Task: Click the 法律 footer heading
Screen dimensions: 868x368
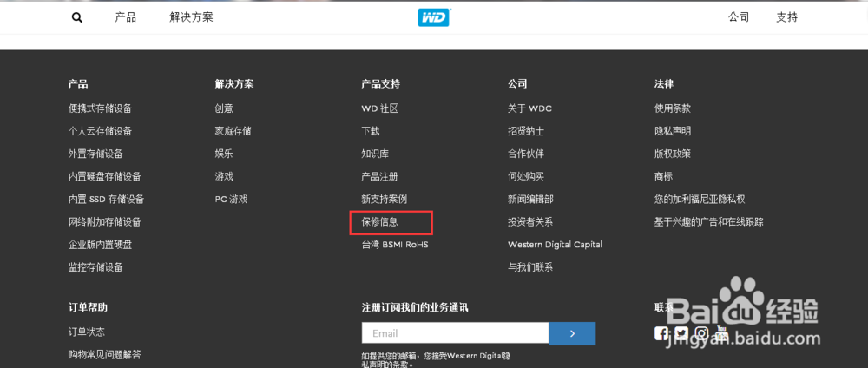Action: point(664,84)
